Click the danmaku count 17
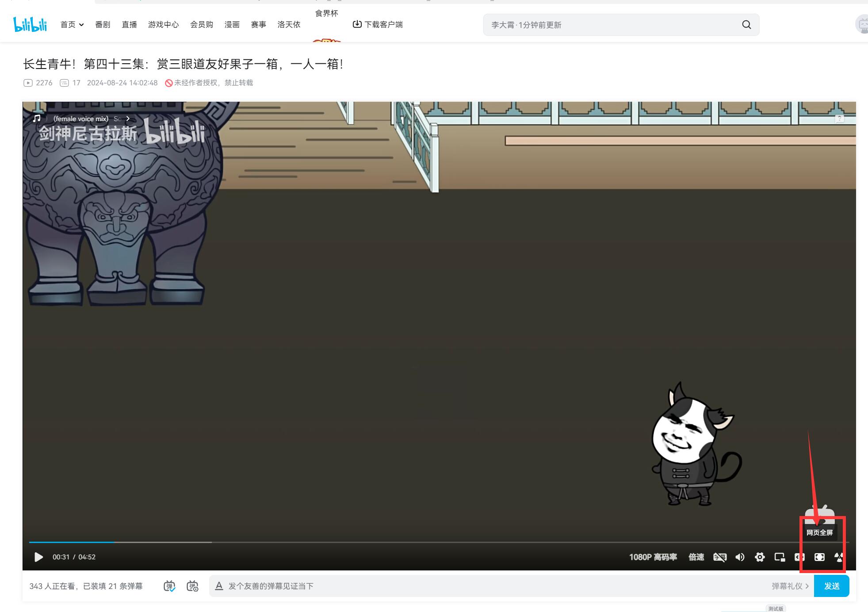The width and height of the screenshot is (868, 612). [70, 83]
